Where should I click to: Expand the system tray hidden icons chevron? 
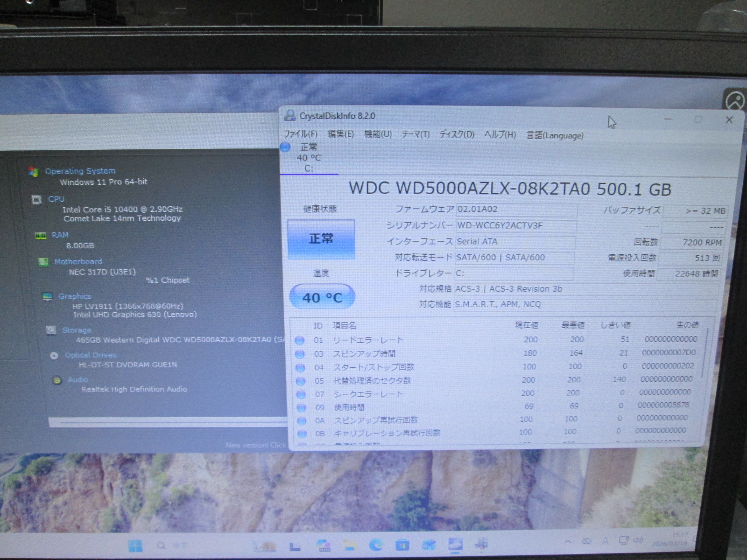pyautogui.click(x=568, y=542)
